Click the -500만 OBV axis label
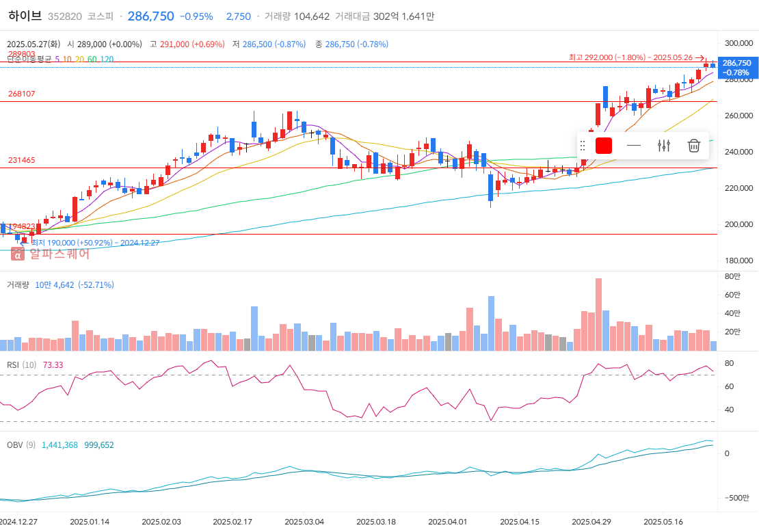The width and height of the screenshot is (759, 532). tap(736, 498)
